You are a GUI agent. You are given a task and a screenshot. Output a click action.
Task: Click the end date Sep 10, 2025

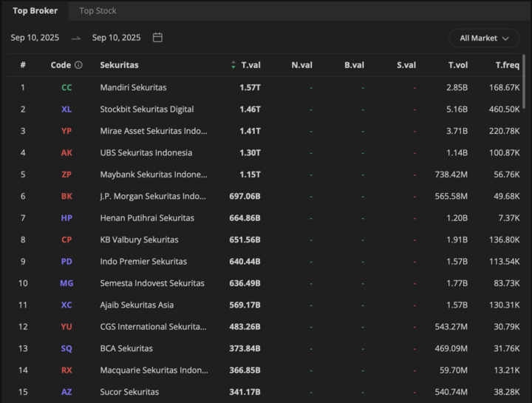117,38
